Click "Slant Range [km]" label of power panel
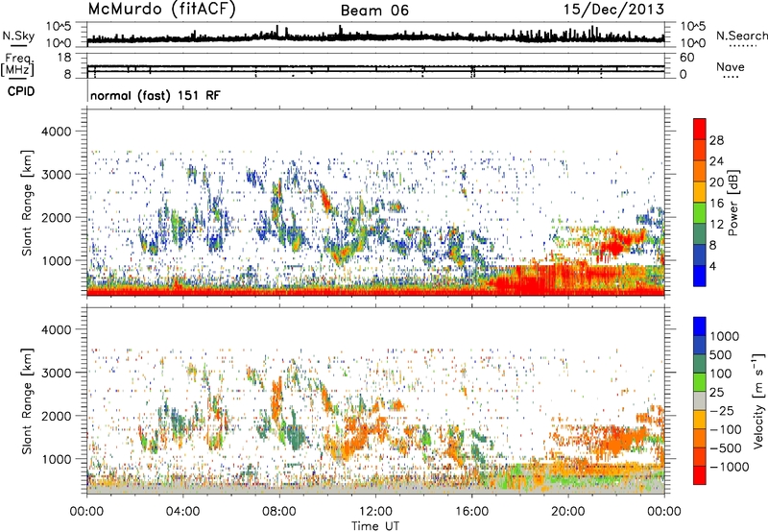 point(27,203)
